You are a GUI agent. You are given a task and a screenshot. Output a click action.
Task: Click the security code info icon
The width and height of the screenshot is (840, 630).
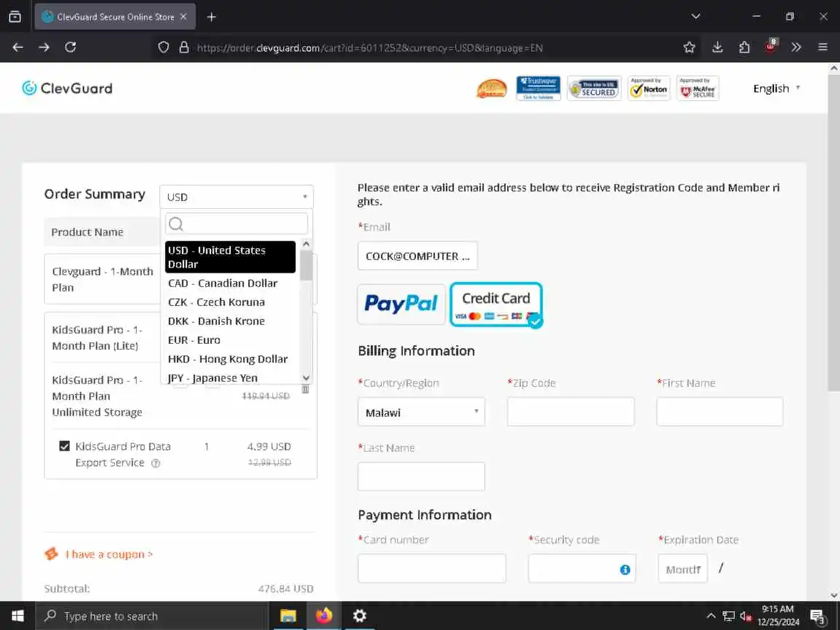pos(625,569)
